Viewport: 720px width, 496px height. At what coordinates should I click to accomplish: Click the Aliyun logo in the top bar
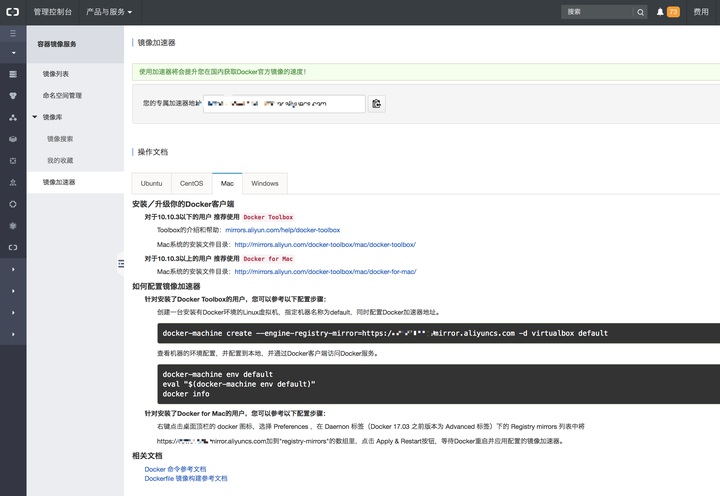coord(12,12)
